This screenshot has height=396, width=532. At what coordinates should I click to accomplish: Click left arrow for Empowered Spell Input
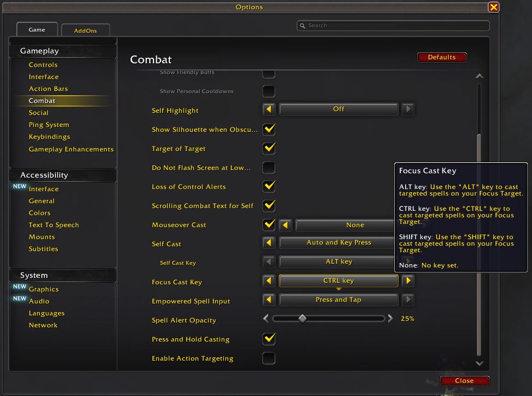tap(268, 300)
